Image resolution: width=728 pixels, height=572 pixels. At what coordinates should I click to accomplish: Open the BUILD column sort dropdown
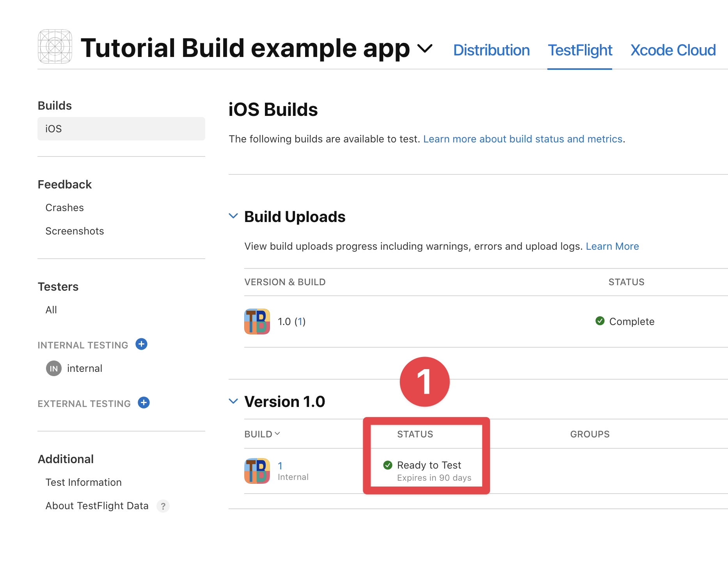click(x=278, y=433)
